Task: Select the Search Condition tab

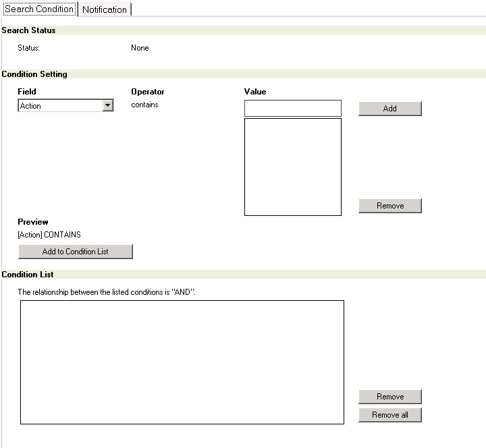Action: pyautogui.click(x=39, y=9)
